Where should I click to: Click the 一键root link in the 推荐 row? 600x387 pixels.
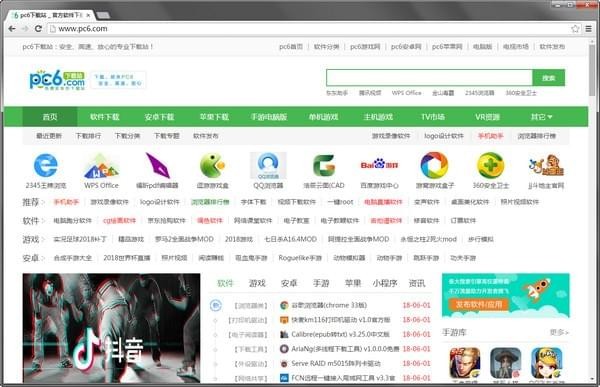341,202
